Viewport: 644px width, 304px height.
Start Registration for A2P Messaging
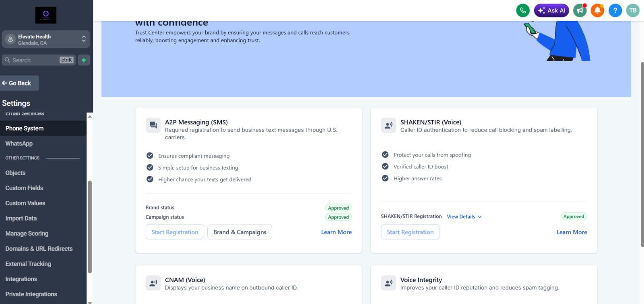tap(175, 232)
